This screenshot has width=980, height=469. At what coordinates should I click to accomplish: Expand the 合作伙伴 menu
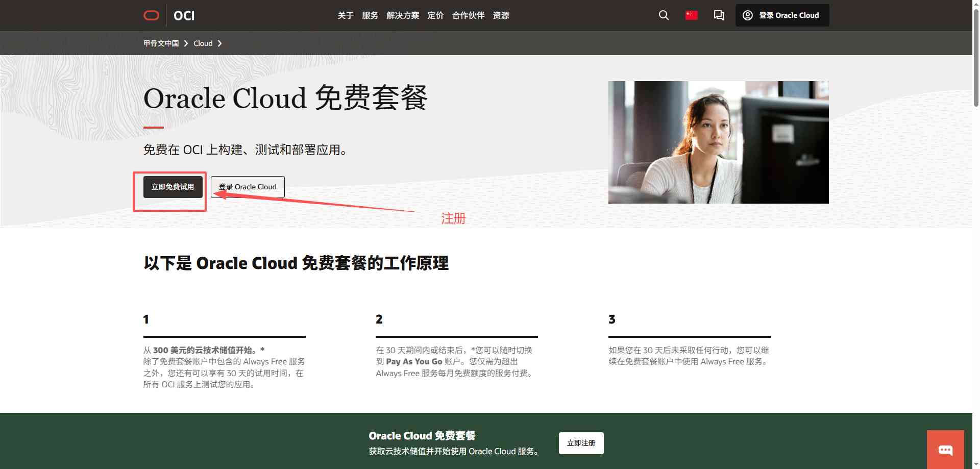click(468, 15)
